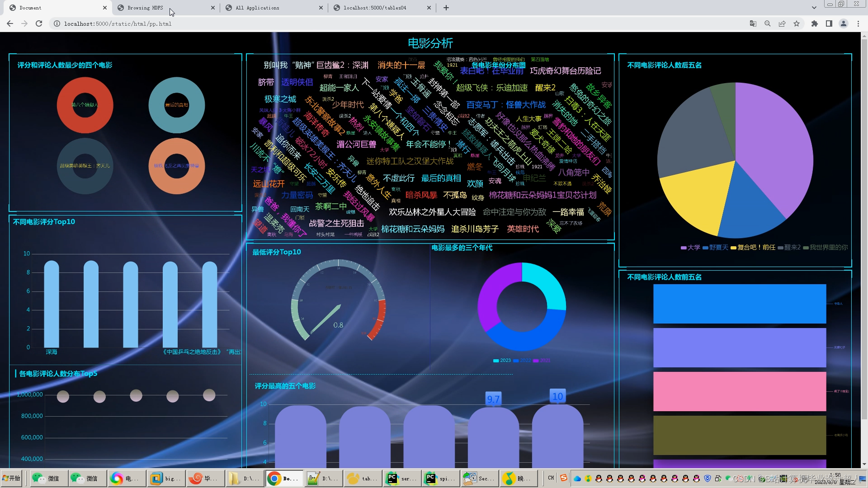
Task: Open Chrome three-dot menu
Action: click(x=858, y=24)
